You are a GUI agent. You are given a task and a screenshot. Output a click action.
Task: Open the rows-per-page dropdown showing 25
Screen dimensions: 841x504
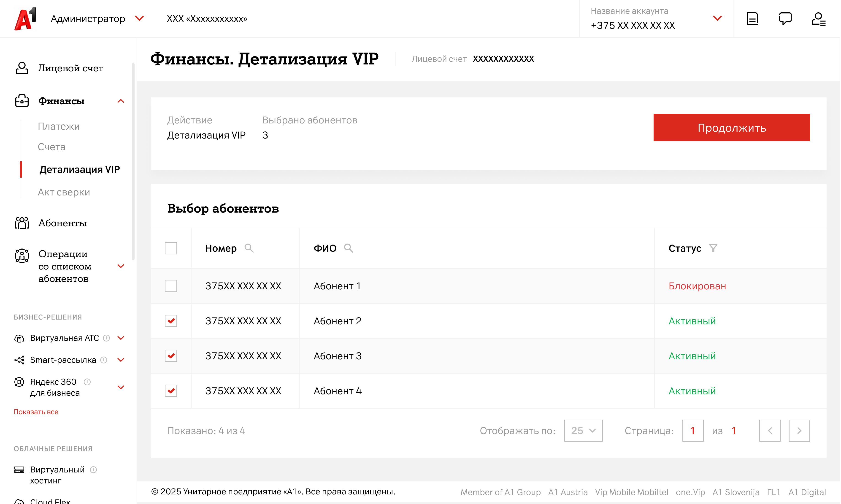[x=583, y=431]
